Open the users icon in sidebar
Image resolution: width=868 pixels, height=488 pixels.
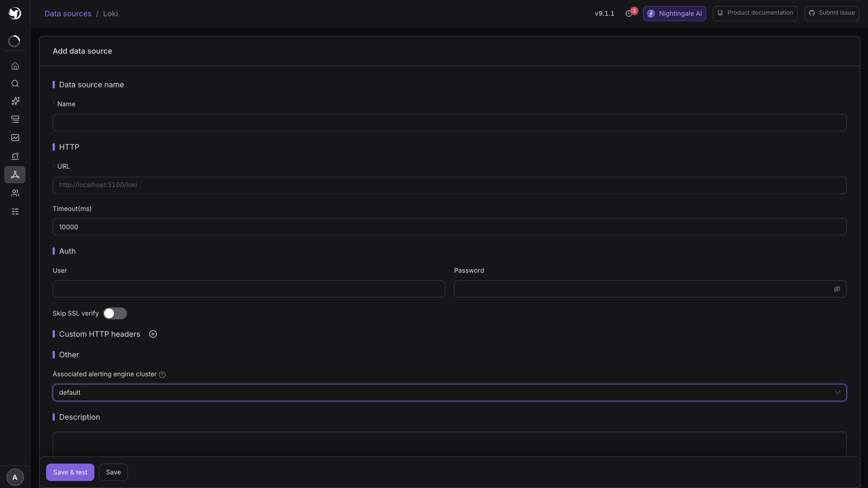[15, 193]
